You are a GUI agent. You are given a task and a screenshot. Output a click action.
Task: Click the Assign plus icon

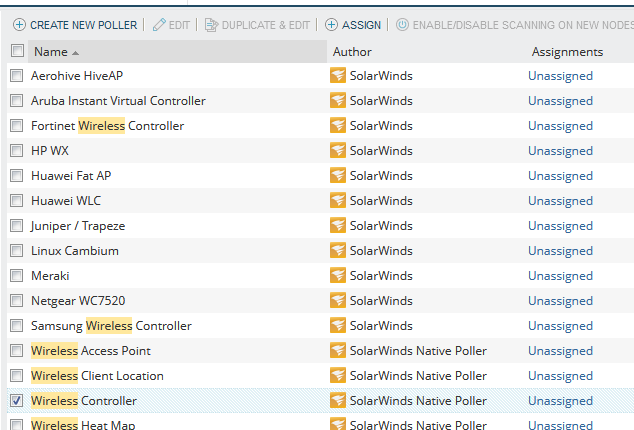tap(331, 25)
